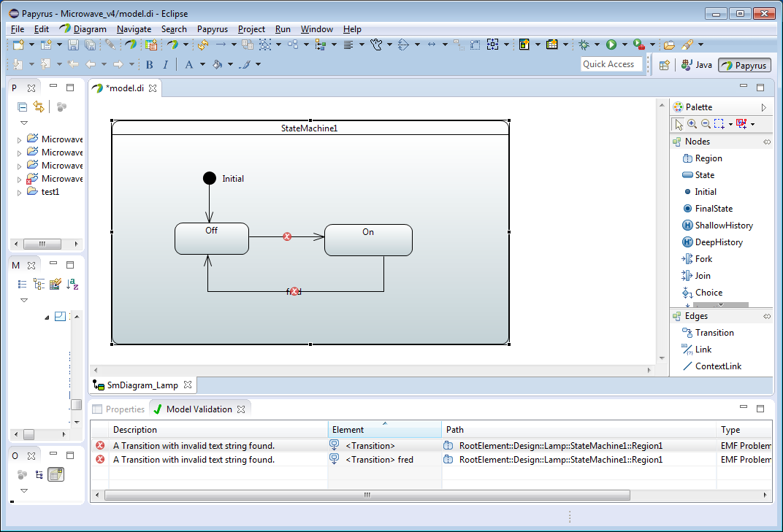Toggle highlighted view icon in O panel
Viewport: 783px width, 532px height.
click(x=56, y=474)
